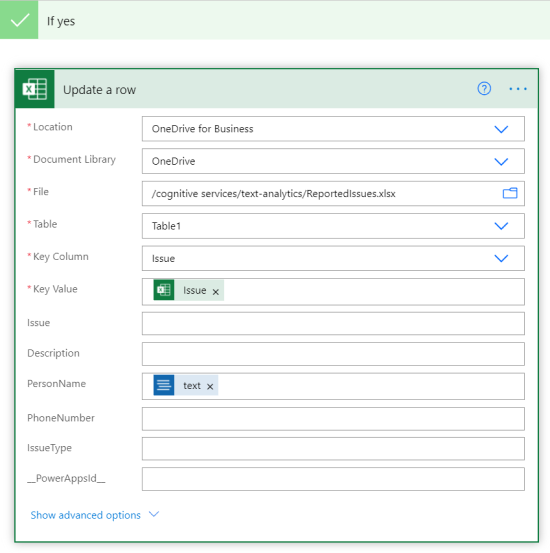Expand the Document Library dropdown
This screenshot has width=550, height=553.
click(x=501, y=162)
